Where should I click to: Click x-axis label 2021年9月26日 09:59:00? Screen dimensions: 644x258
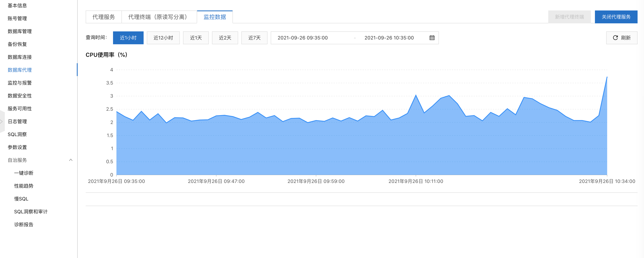pyautogui.click(x=316, y=182)
